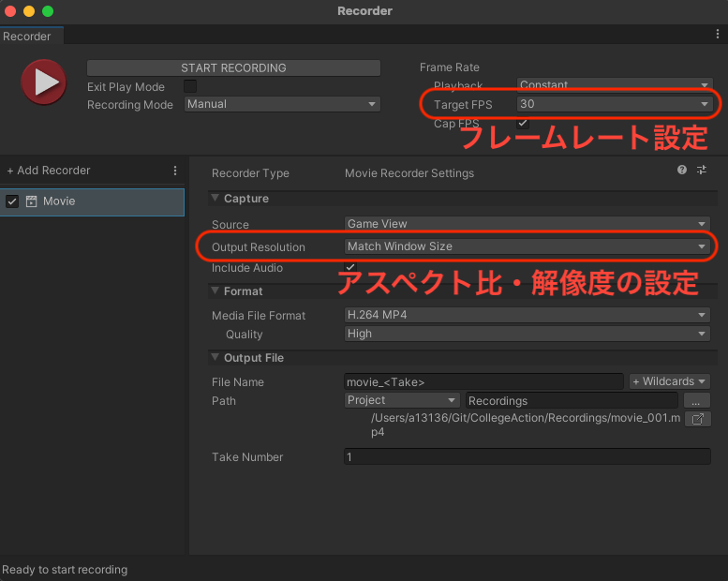Click the 'Ready to start recording' status text
Image resolution: width=728 pixels, height=581 pixels.
(65, 570)
